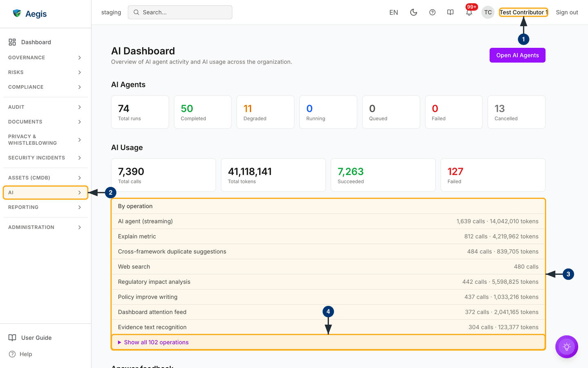
Task: Expand Show all 102 operations
Action: [328, 342]
